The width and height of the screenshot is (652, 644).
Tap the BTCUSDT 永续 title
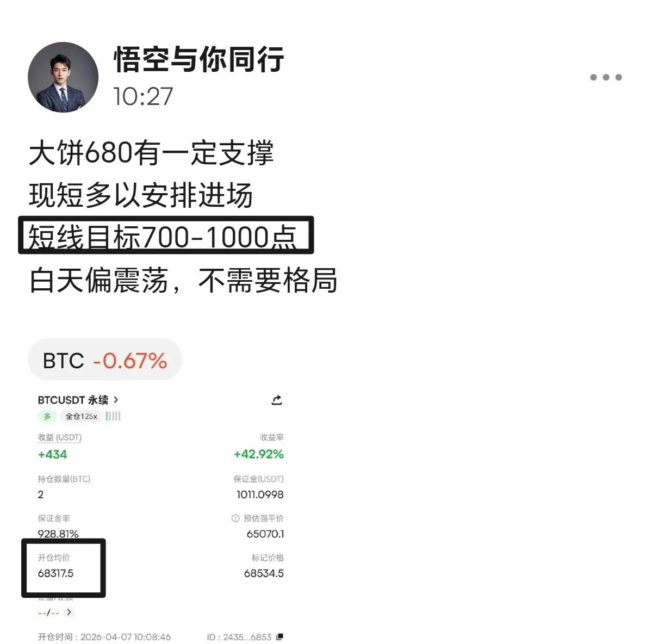[x=73, y=400]
